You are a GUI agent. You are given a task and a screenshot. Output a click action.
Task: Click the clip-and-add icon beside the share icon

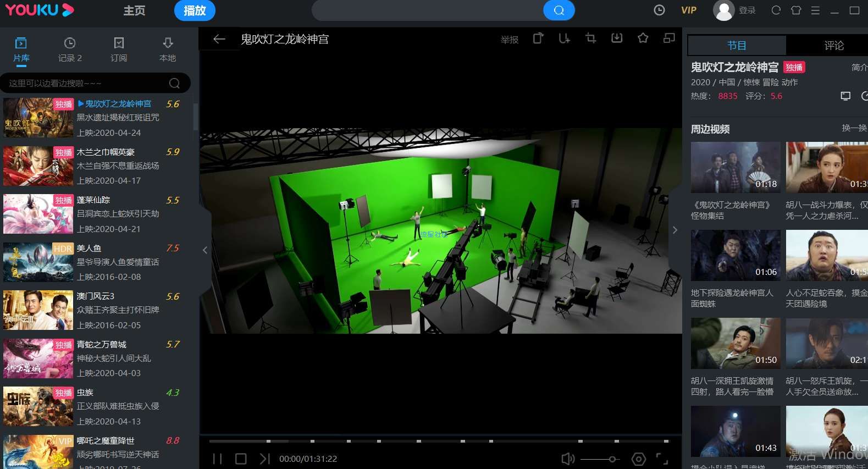565,38
